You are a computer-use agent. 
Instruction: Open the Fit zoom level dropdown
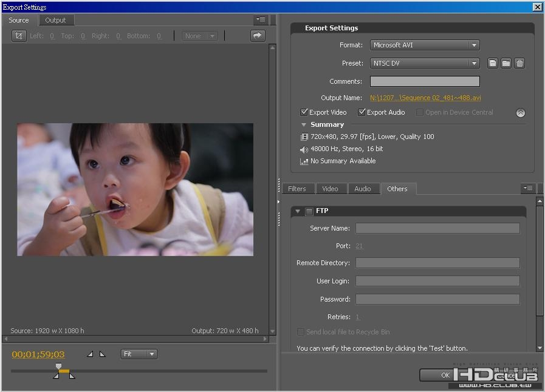[139, 354]
